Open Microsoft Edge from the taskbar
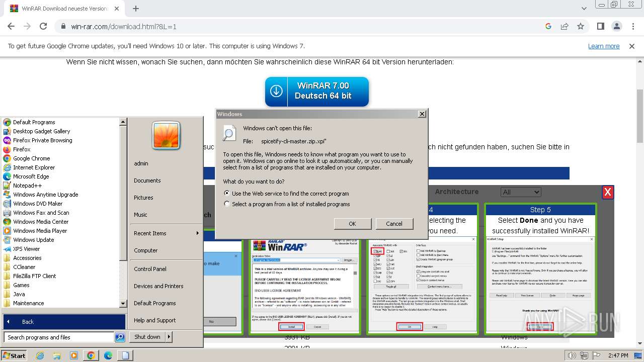 (x=108, y=355)
